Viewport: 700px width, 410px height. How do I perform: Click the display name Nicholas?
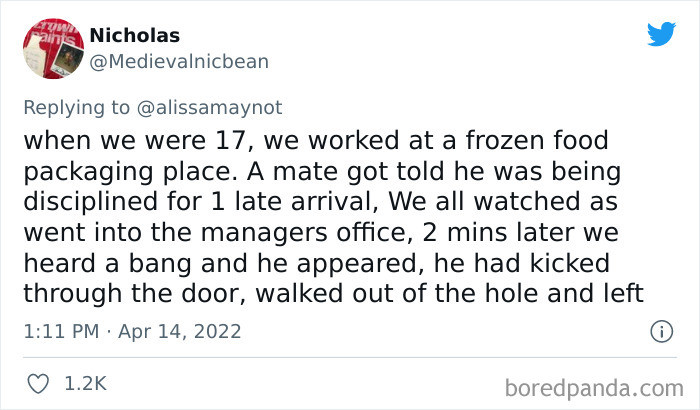(134, 35)
